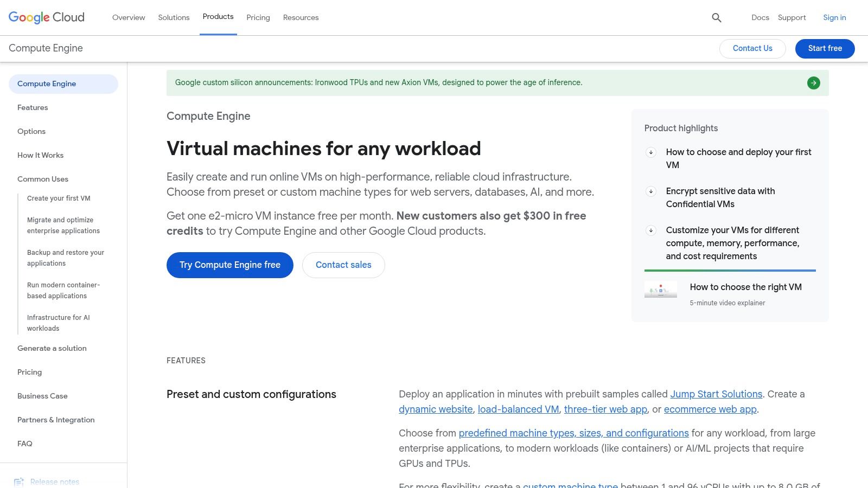Open the Docs link in the header
The height and width of the screenshot is (488, 868).
pos(760,17)
